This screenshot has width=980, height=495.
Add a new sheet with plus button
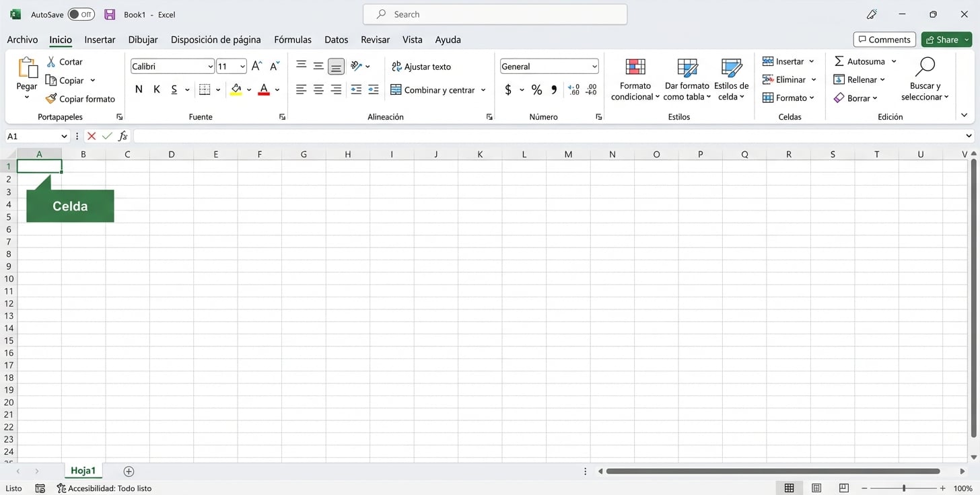tap(129, 471)
